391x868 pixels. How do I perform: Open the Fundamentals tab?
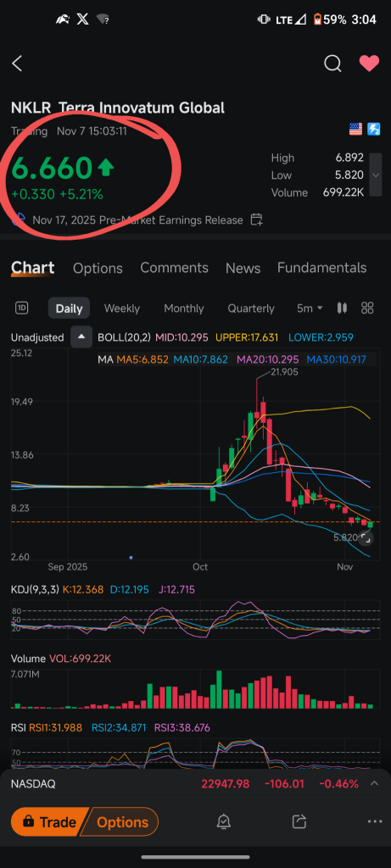click(321, 267)
